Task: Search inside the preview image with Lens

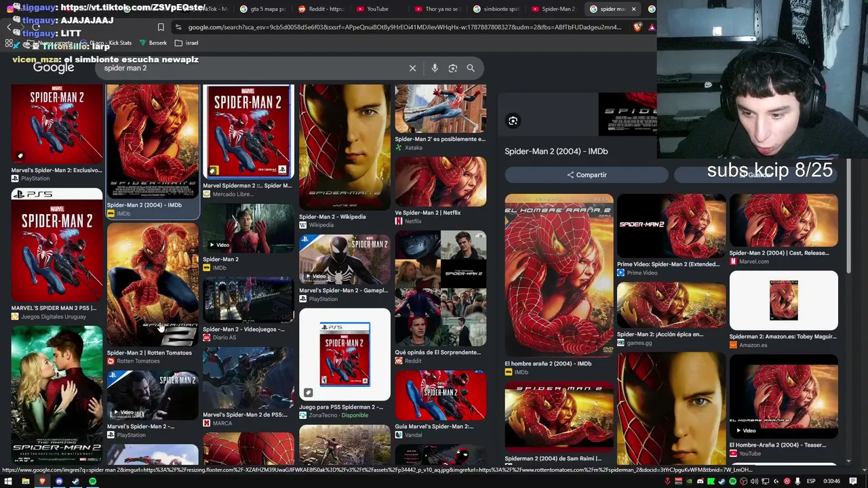Action: pos(513,121)
